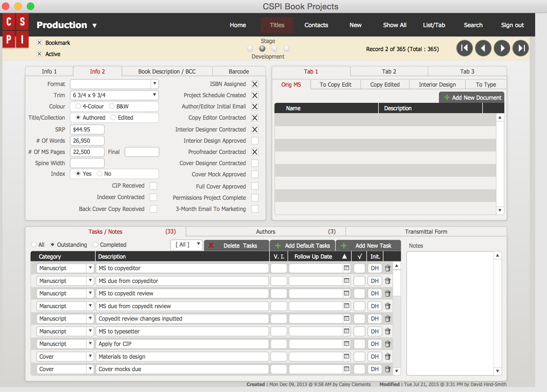This screenshot has height=392, width=547.
Task: Select the 4-Colour radio option
Action: tap(78, 107)
